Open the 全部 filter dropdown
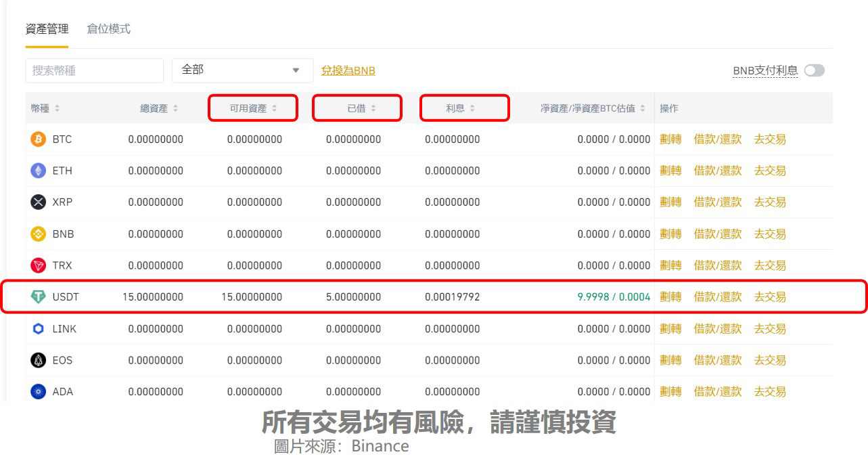The height and width of the screenshot is (465, 868). (242, 70)
